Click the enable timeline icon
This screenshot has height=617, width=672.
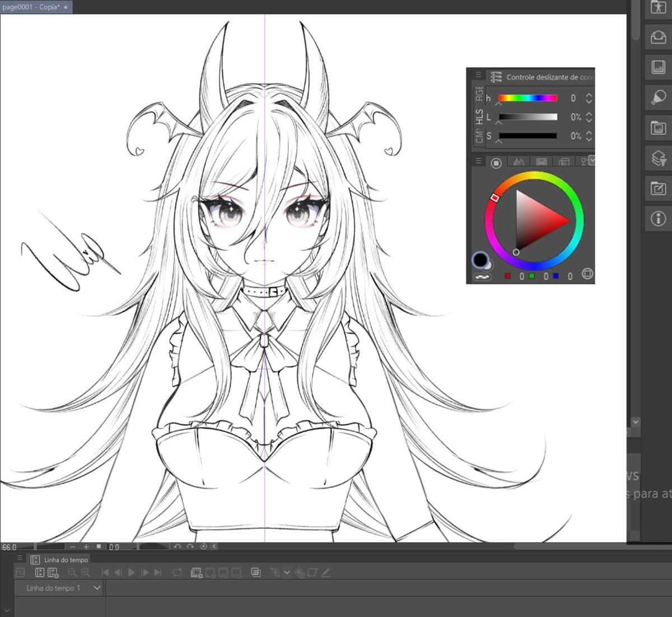39,573
